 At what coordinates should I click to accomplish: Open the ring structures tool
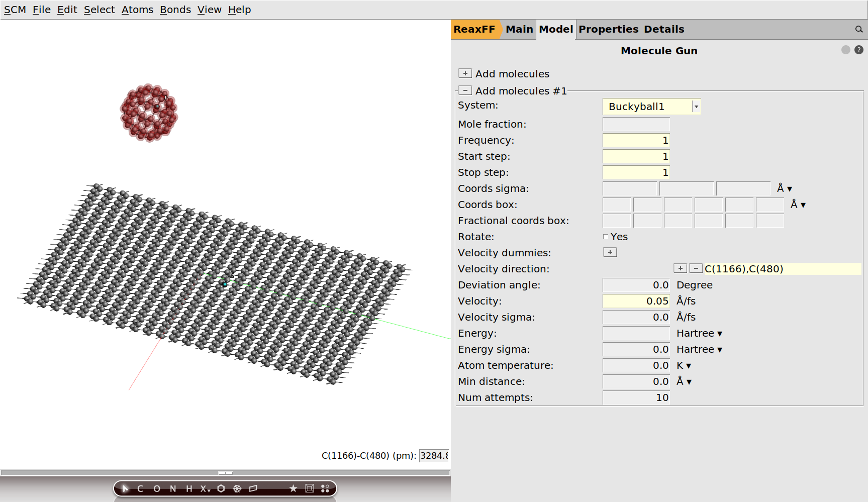221,488
